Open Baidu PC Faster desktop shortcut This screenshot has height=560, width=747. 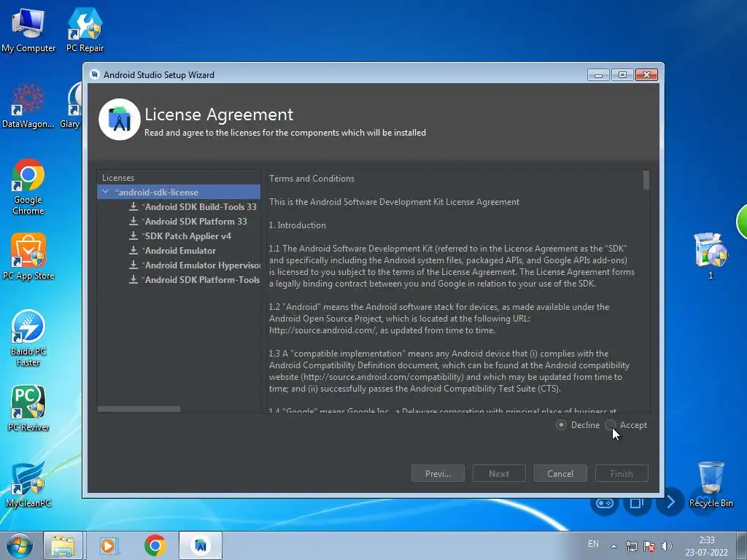(x=28, y=338)
